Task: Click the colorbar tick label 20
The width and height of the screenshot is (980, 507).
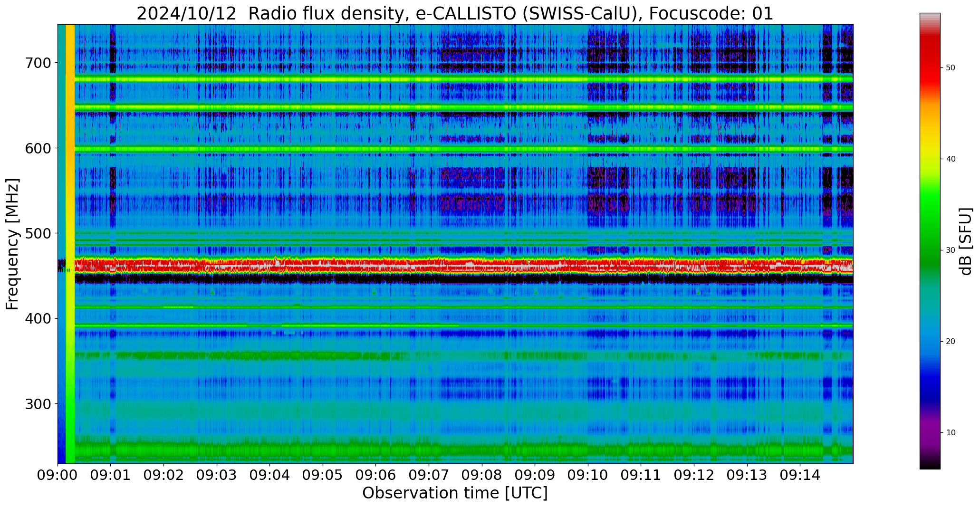Action: [951, 342]
